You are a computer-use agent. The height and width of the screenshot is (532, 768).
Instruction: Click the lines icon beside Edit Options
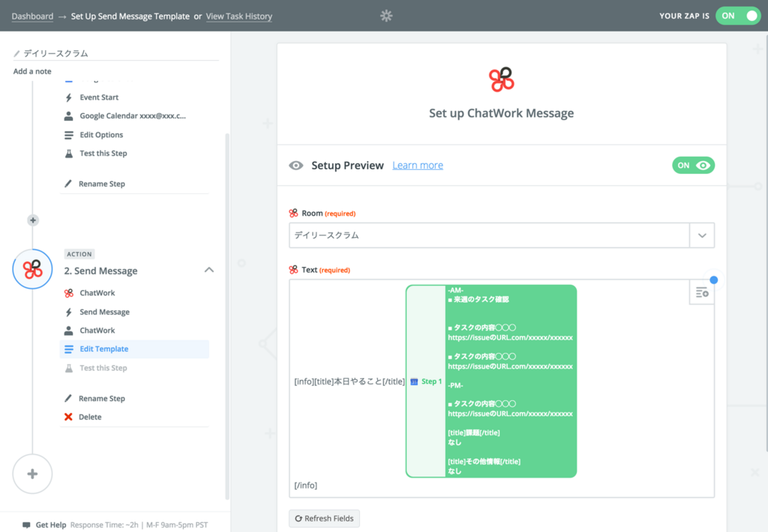coord(68,135)
